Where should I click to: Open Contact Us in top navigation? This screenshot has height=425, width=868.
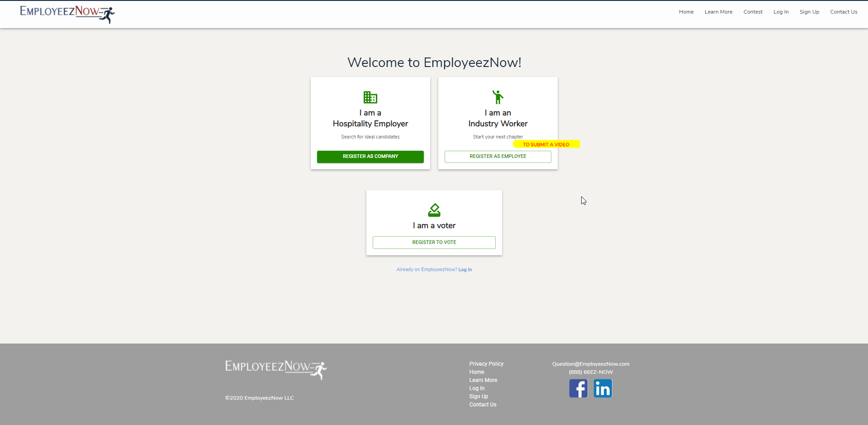point(843,12)
